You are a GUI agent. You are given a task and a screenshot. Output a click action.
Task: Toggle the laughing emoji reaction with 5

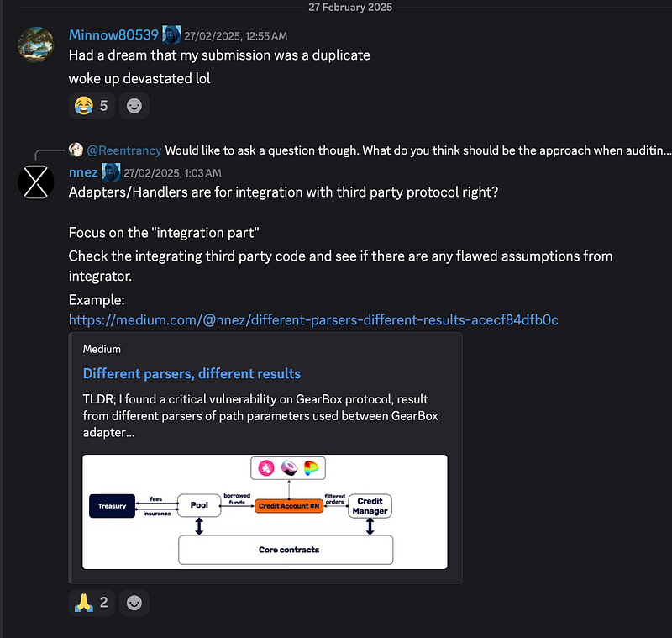click(92, 105)
